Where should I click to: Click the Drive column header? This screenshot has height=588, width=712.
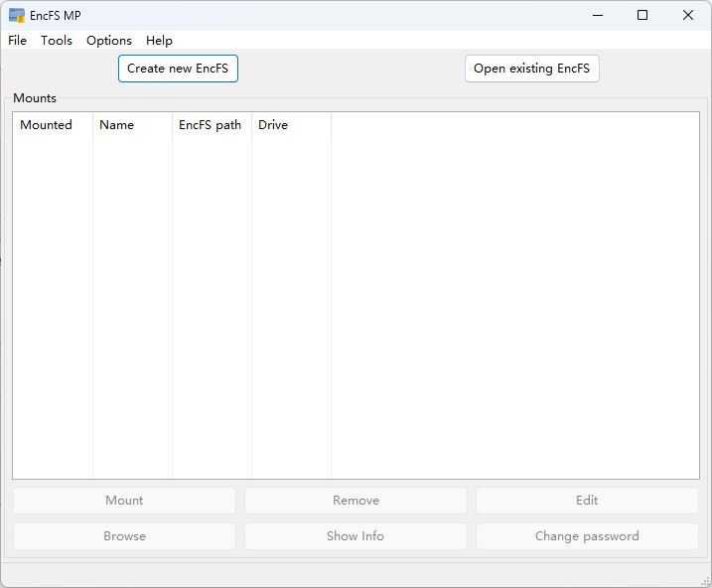pos(292,125)
